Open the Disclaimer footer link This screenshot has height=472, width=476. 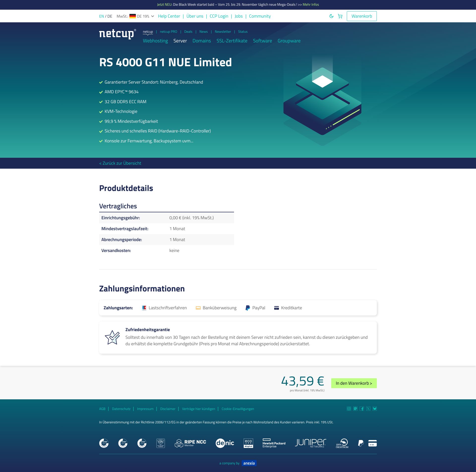[168, 409]
